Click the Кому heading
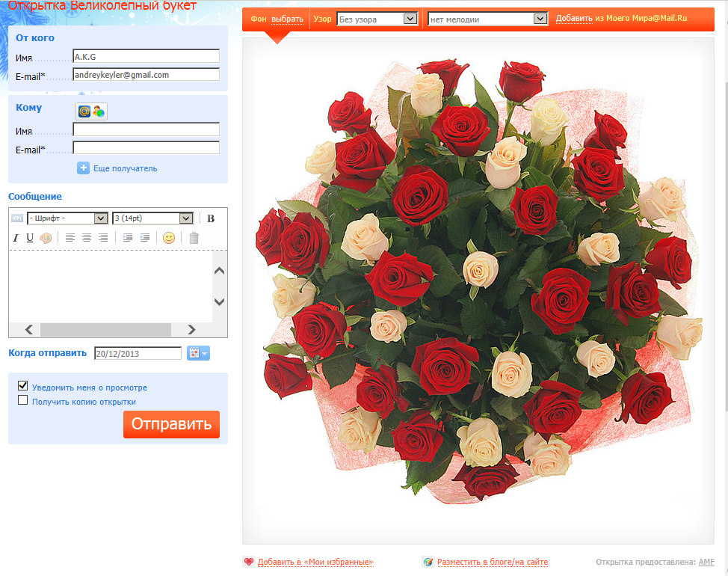This screenshot has width=728, height=576. point(29,108)
